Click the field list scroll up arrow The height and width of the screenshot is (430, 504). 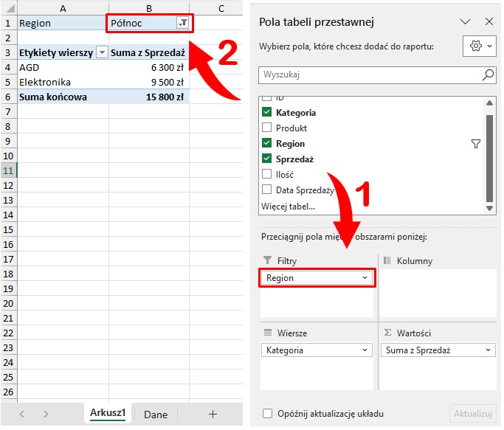[x=489, y=103]
